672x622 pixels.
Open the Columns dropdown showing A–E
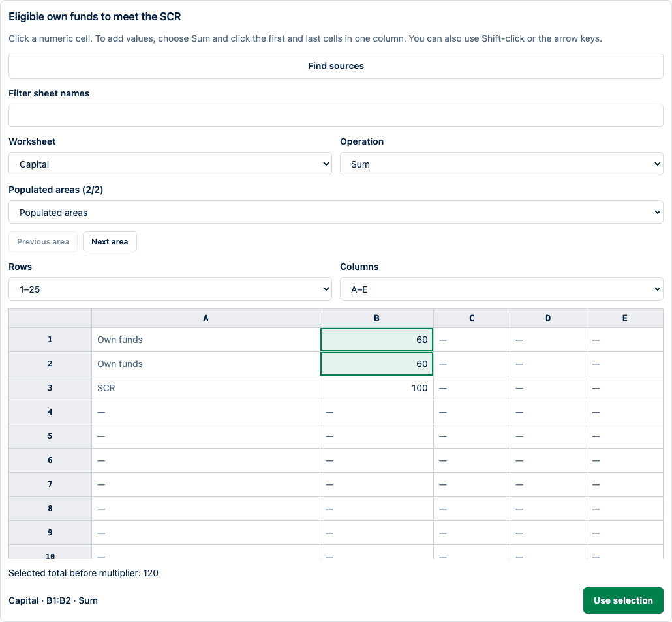(x=502, y=289)
